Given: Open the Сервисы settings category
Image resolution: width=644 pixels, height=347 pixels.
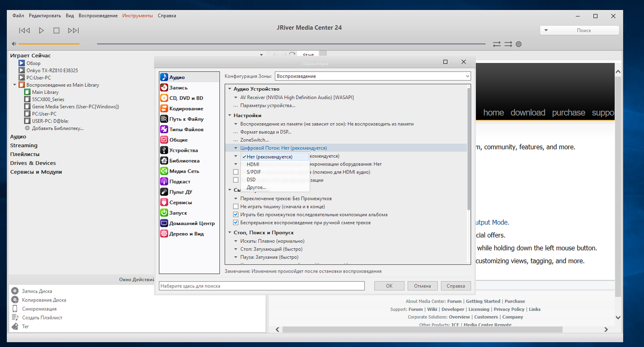Looking at the screenshot, I should tap(189, 203).
